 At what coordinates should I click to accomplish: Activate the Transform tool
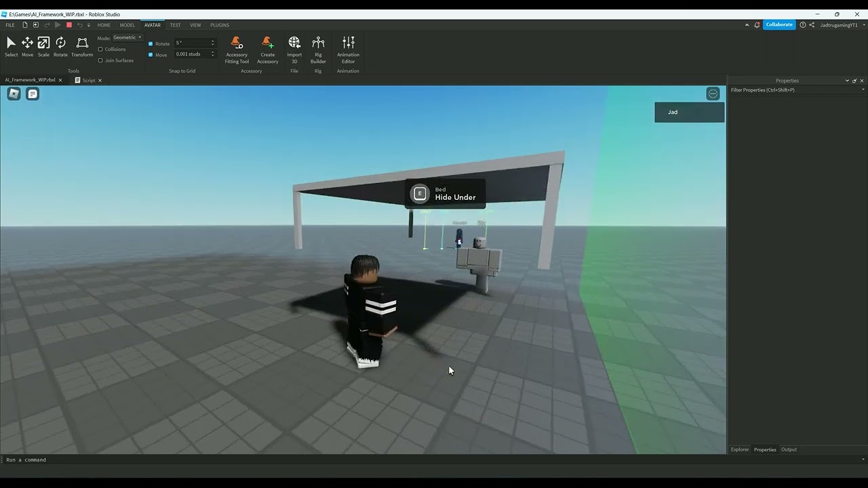[x=82, y=47]
